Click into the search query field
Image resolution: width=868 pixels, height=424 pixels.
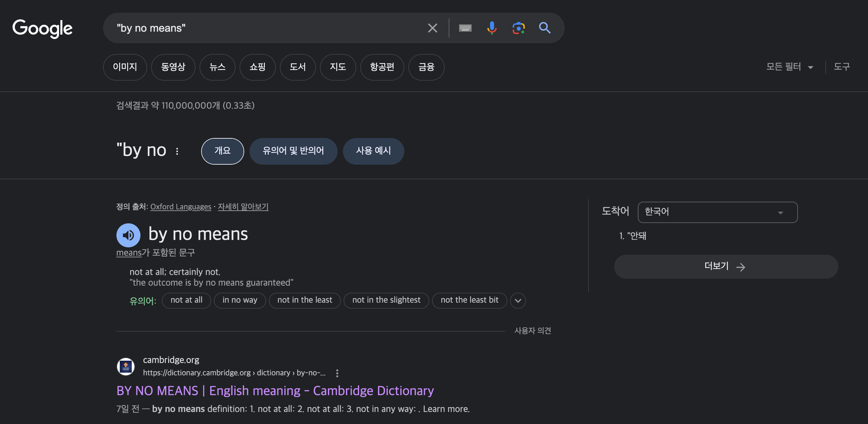pyautogui.click(x=263, y=28)
